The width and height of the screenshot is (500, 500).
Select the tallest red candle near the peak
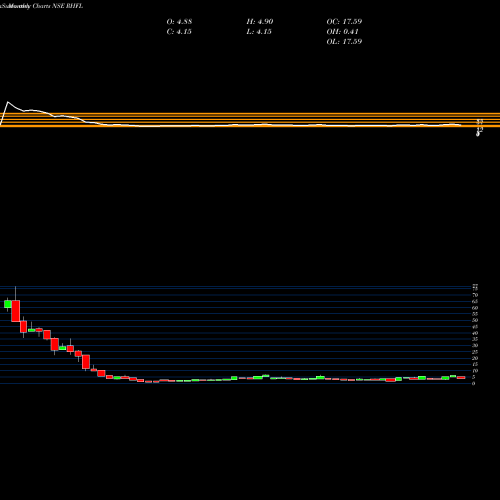click(x=16, y=311)
